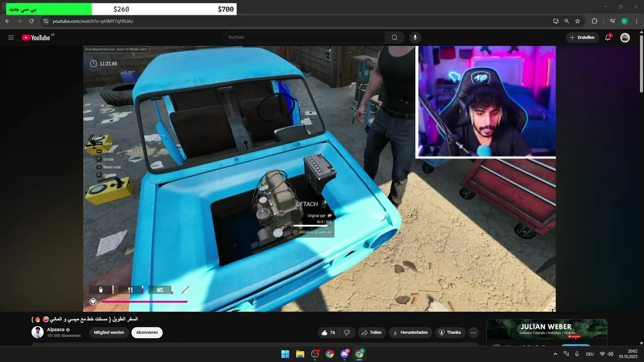Start voice search with the microphone icon
The height and width of the screenshot is (362, 644).
[x=415, y=37]
